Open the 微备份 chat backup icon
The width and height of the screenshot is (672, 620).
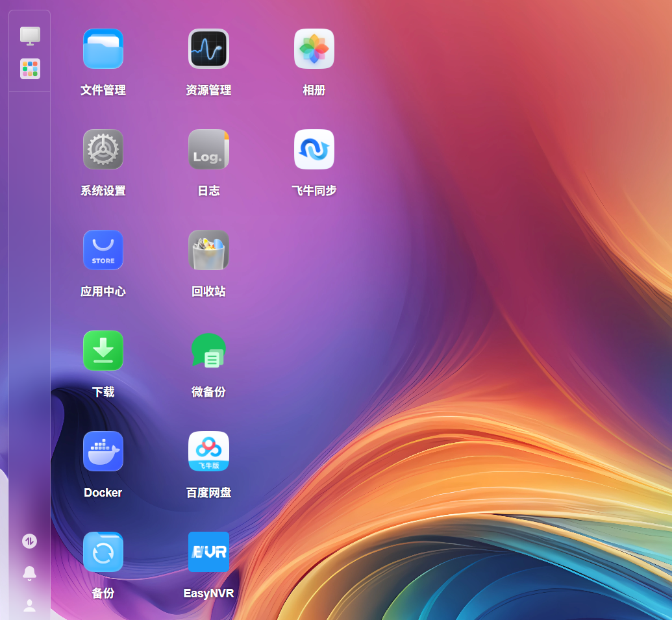[x=208, y=351]
